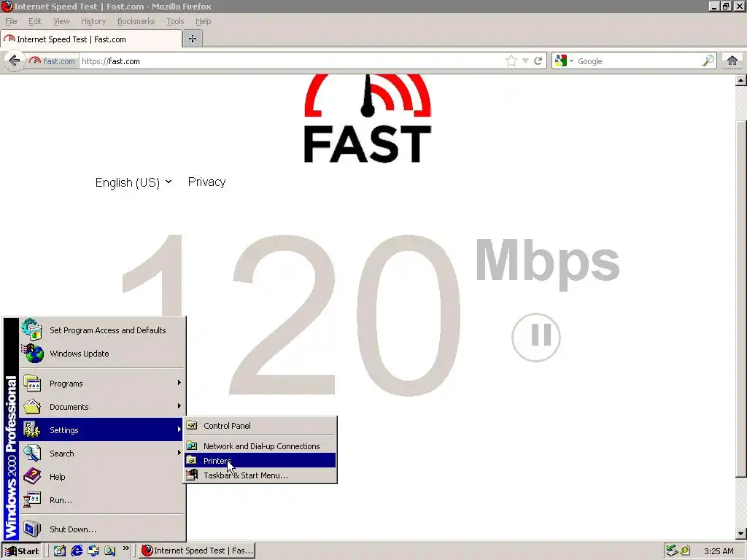747x560 pixels.
Task: Open Printers from Settings submenu
Action: point(260,461)
